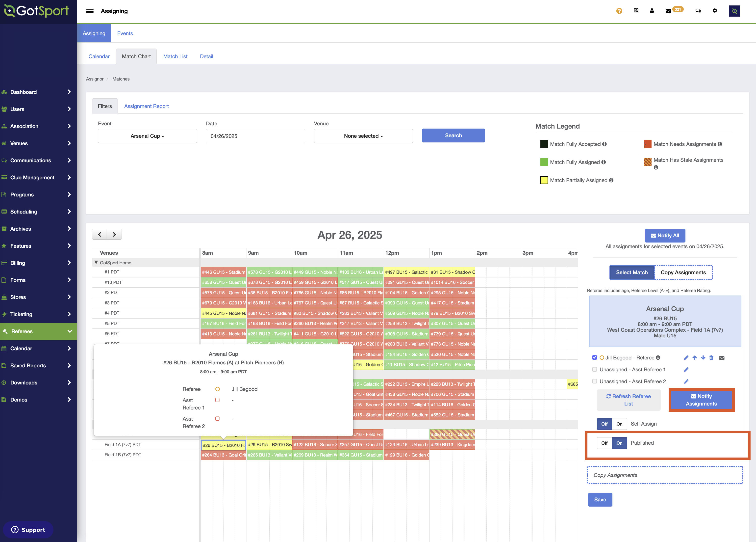
Task: Click info icon next to Match Partially Assigned
Action: click(611, 180)
